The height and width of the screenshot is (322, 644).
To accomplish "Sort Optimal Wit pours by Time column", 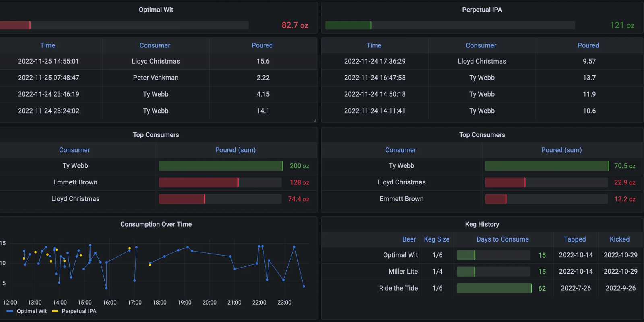I will point(47,45).
